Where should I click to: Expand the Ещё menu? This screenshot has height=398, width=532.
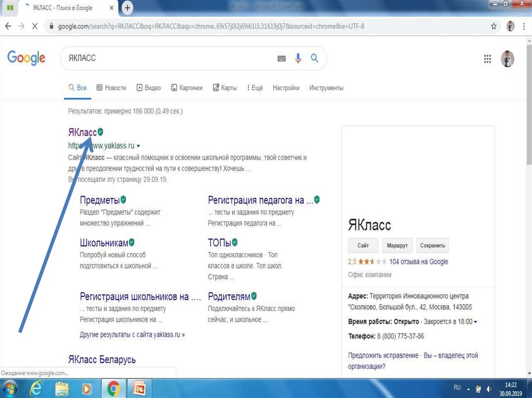(255, 88)
